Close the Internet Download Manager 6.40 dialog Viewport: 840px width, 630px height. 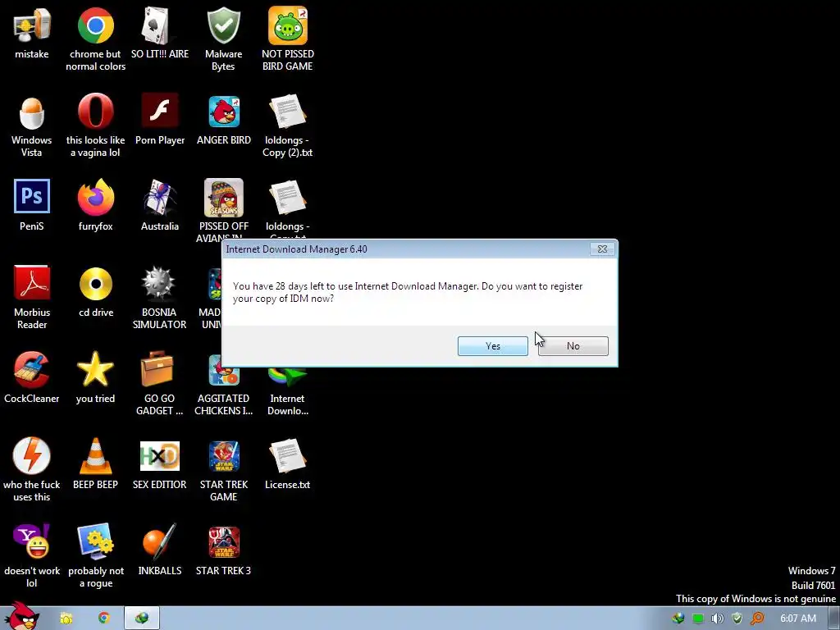pos(602,249)
